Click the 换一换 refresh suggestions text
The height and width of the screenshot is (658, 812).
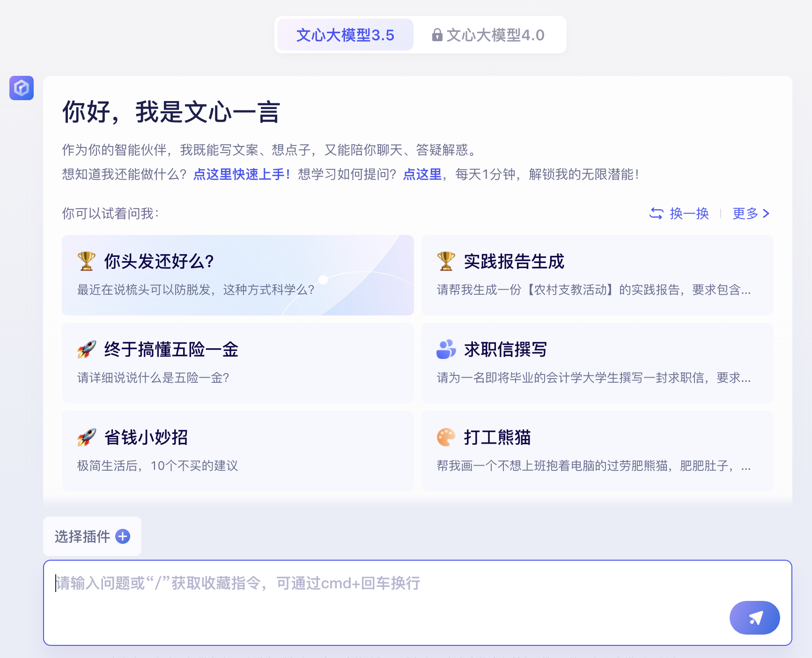coord(689,213)
